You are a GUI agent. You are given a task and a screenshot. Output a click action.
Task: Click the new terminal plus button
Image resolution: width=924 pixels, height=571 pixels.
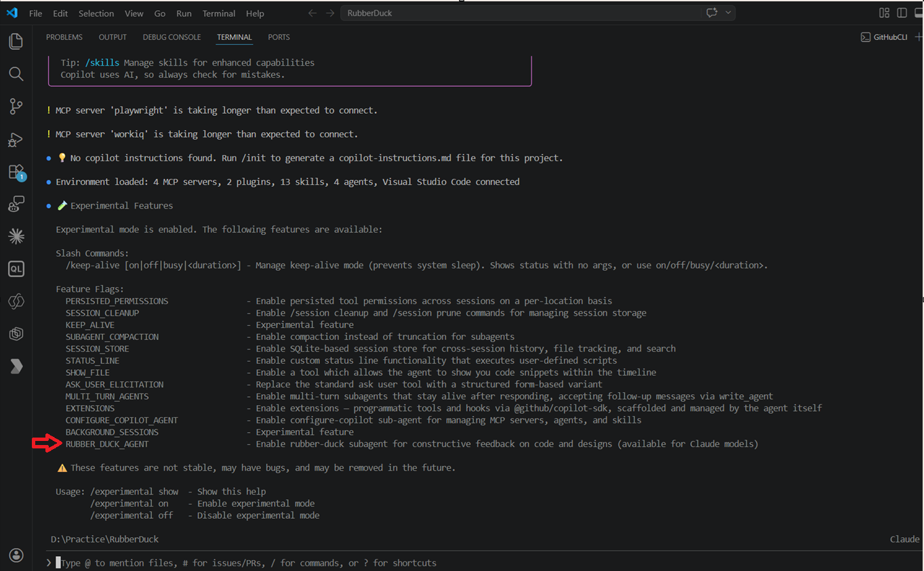918,37
